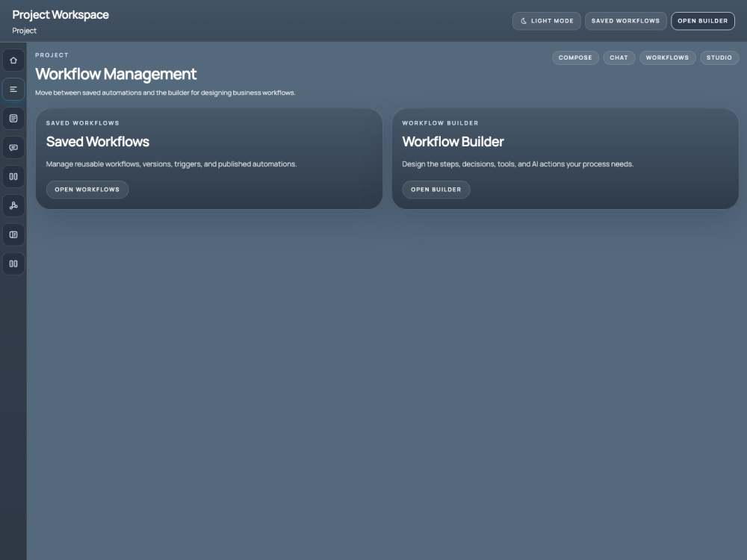This screenshot has height=560, width=747.
Task: Click Open Builder in Workflow Builder card
Action: (436, 190)
